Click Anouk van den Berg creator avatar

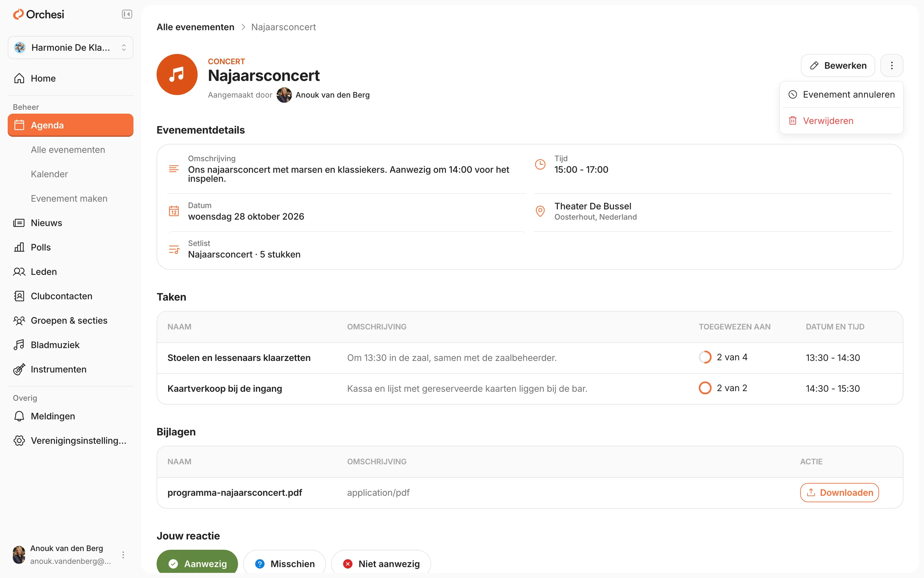[284, 95]
